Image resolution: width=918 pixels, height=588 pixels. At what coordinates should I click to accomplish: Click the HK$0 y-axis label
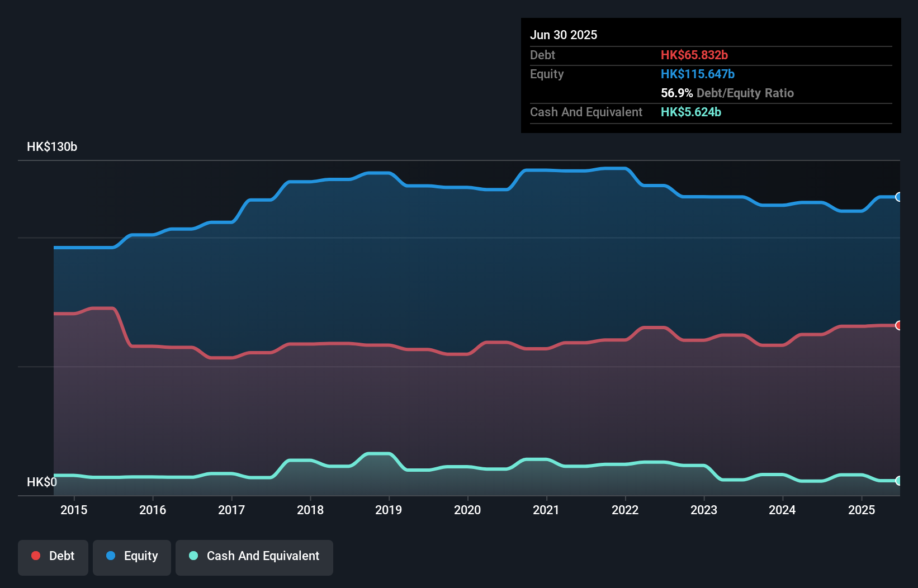42,482
